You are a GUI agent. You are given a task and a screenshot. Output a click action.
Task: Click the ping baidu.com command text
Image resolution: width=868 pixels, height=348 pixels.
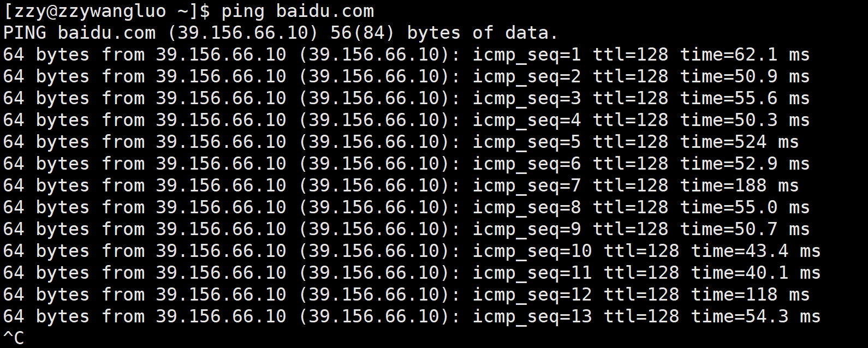click(298, 12)
